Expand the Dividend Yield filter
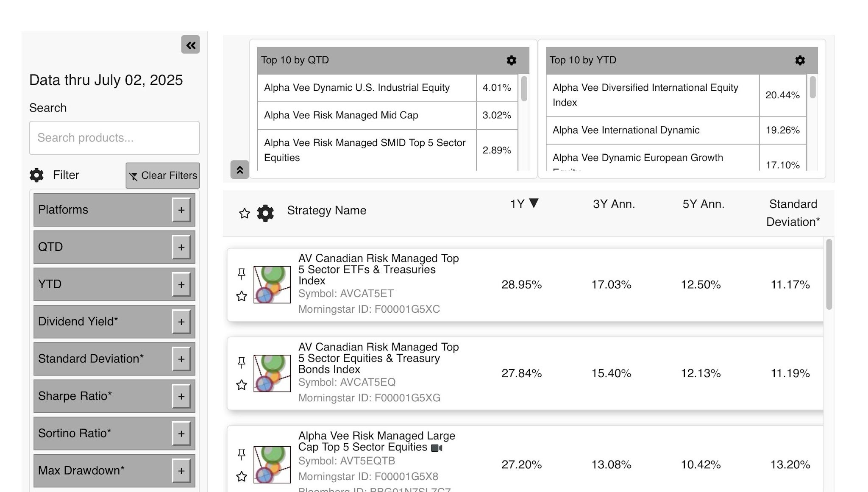Screen dimensions: 868x492 (x=181, y=322)
